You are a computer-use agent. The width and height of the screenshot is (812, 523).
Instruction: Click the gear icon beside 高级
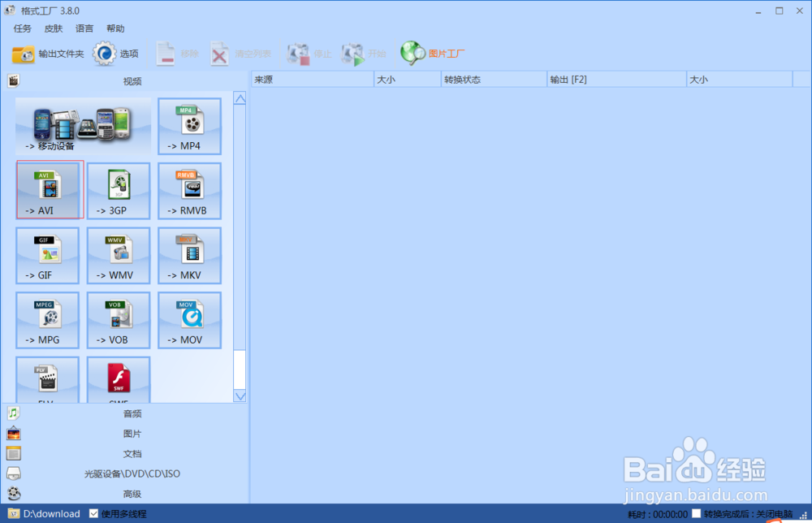(14, 494)
